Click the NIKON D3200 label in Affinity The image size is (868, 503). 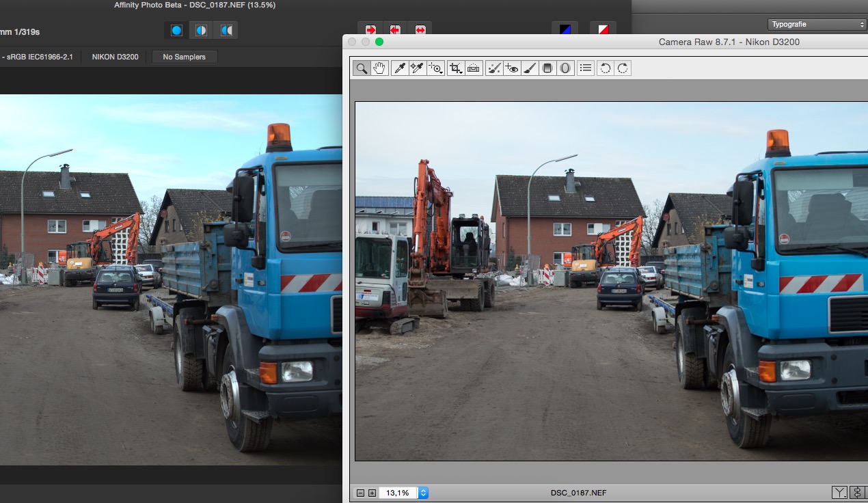pyautogui.click(x=115, y=57)
